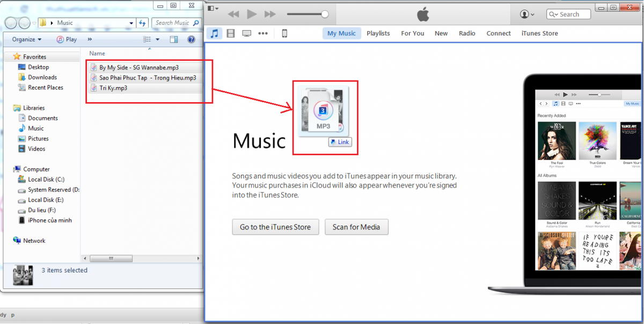Open the TV Shows library icon

click(x=247, y=33)
